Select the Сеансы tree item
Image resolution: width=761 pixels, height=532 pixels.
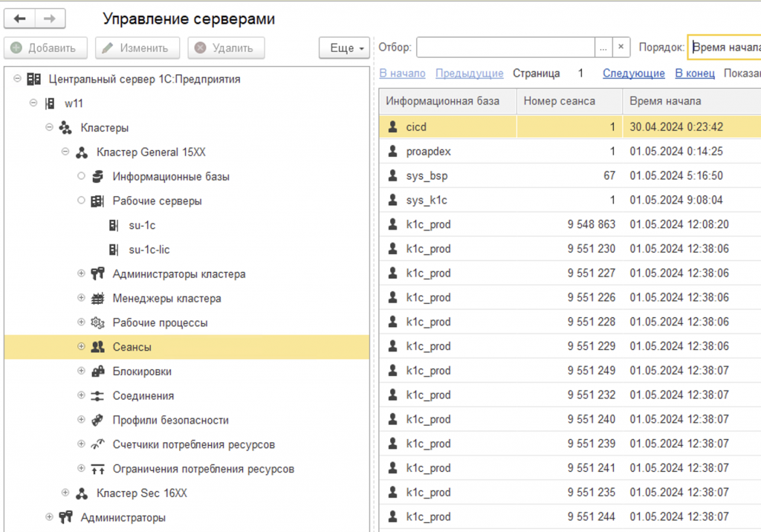(x=132, y=347)
